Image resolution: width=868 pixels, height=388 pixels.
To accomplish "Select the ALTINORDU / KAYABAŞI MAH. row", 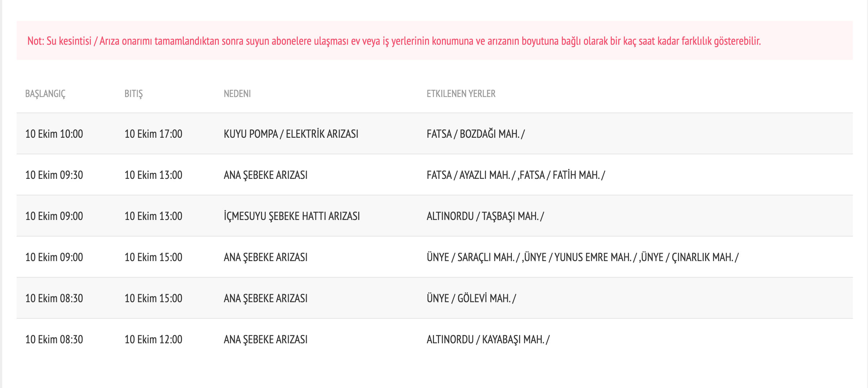I will tap(487, 339).
